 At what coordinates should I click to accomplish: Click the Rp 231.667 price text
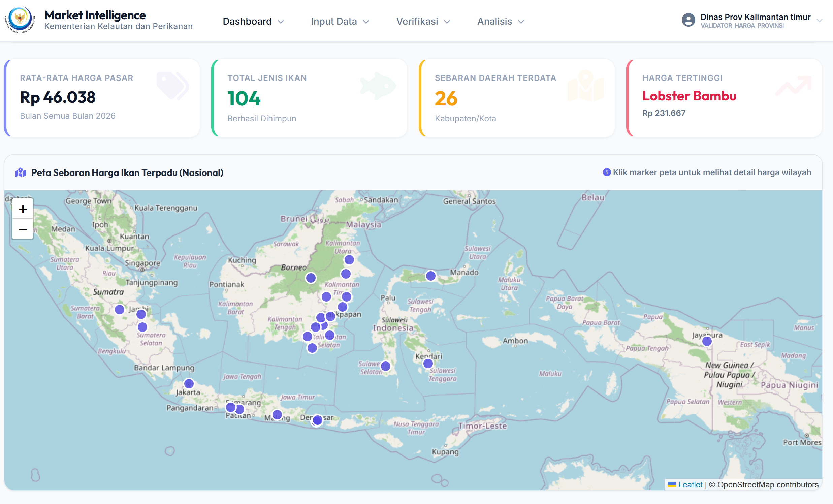click(x=664, y=113)
